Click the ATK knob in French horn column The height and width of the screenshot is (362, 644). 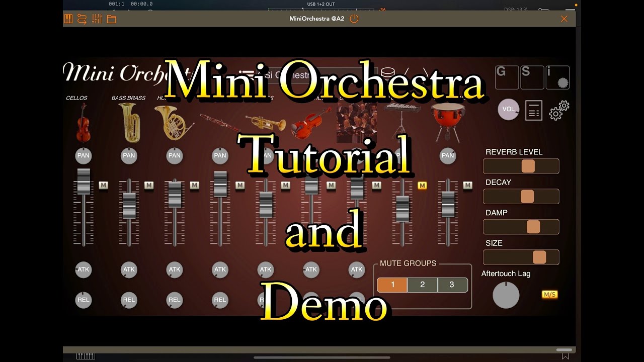pyautogui.click(x=175, y=270)
